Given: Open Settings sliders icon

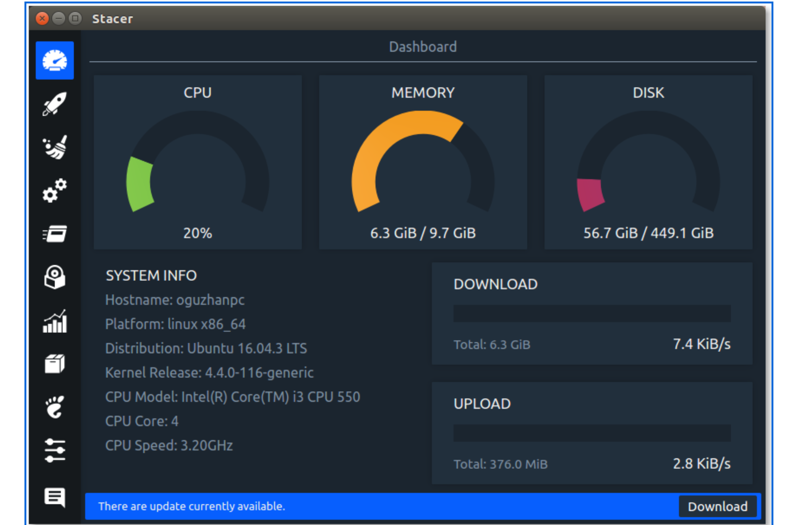Looking at the screenshot, I should point(55,450).
